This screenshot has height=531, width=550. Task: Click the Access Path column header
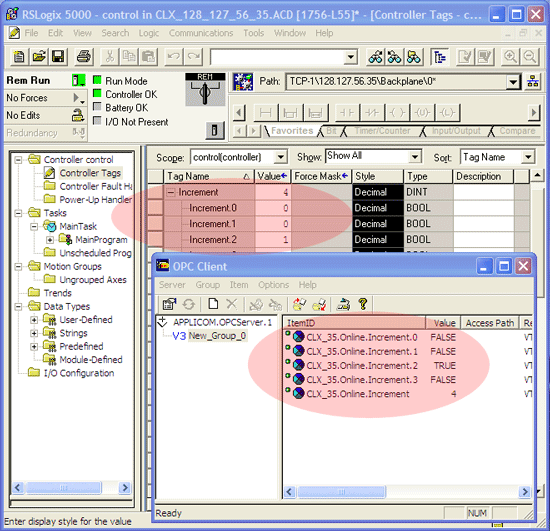490,323
